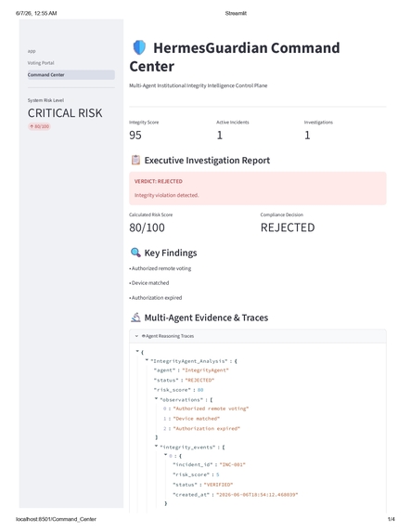This screenshot has width=411, height=532.
Task: Click the localhost:8501/Command_Center footer URL
Action: 56,519
